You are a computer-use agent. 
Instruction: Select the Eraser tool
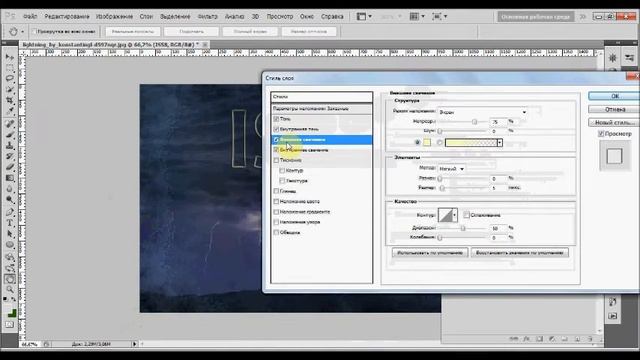tap(10, 167)
